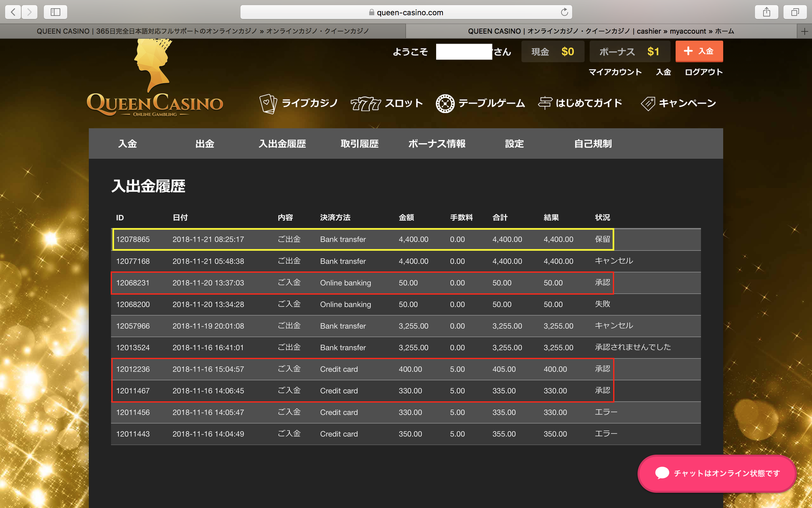Click the playing cards icon for ライブカジノ
Image resolution: width=812 pixels, height=508 pixels.
tap(268, 104)
